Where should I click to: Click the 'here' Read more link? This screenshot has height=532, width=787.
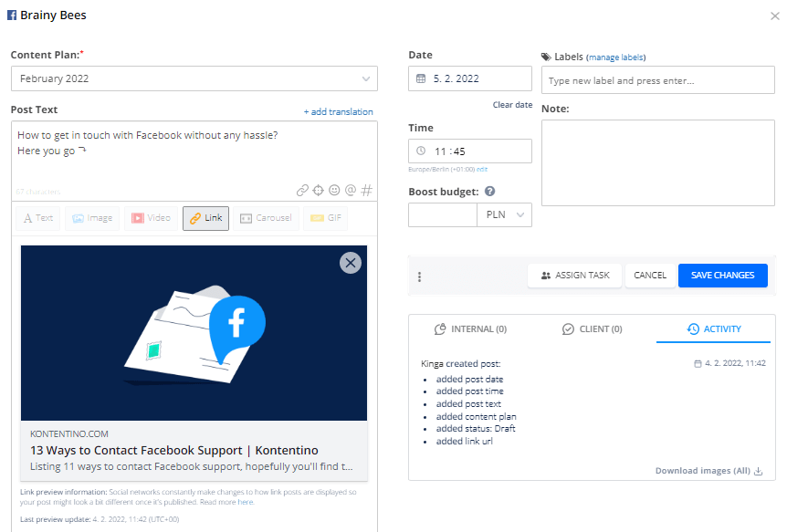coord(246,502)
